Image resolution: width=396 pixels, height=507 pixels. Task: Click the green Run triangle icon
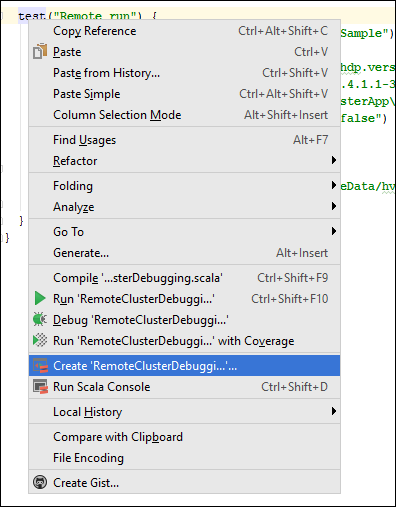(x=40, y=298)
